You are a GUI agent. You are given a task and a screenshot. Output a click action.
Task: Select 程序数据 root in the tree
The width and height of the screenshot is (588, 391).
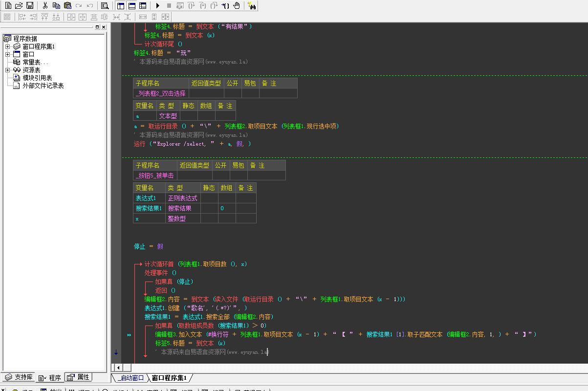[x=25, y=39]
